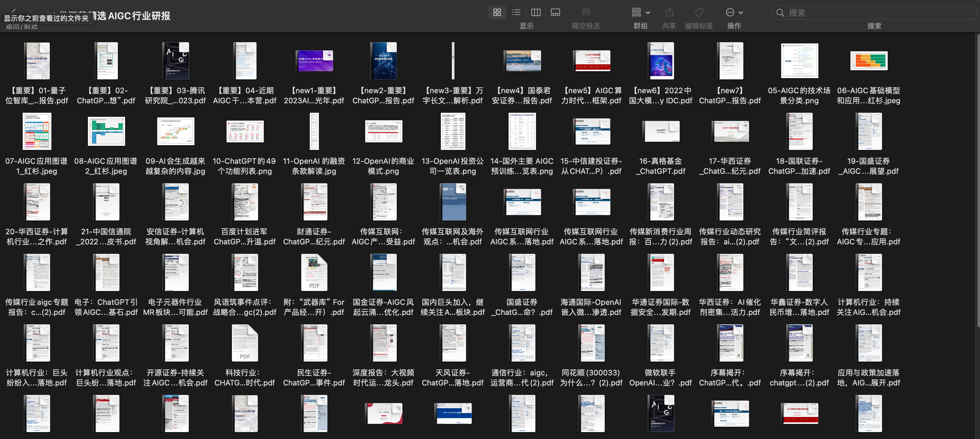Viewport: 980px width, 439px height.
Task: Click file name 电子：ChatGPT引领AIGC…基石.pdf
Action: [x=106, y=307]
